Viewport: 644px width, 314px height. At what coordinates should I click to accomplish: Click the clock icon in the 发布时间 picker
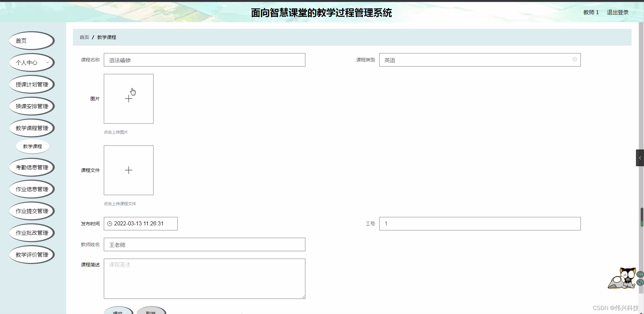click(110, 223)
